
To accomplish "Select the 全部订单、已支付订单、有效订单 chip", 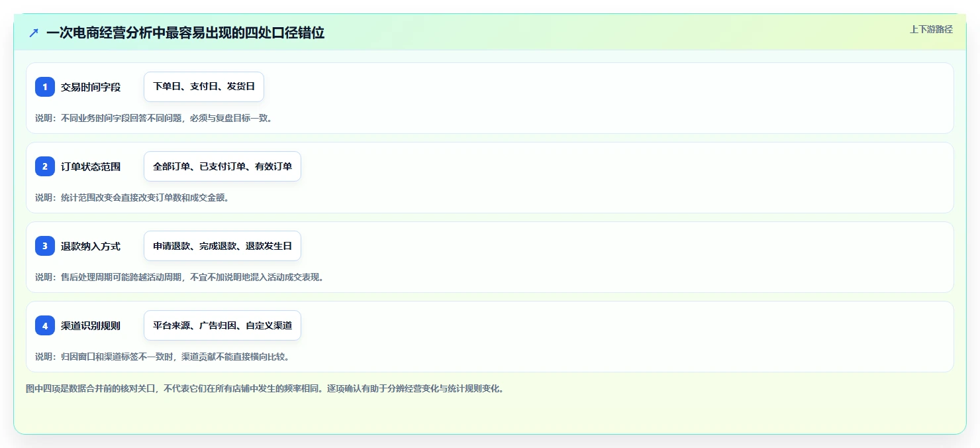I will click(x=222, y=166).
